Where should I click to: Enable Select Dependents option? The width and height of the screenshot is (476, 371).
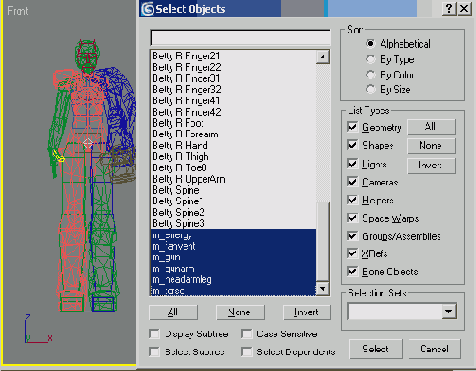(246, 352)
